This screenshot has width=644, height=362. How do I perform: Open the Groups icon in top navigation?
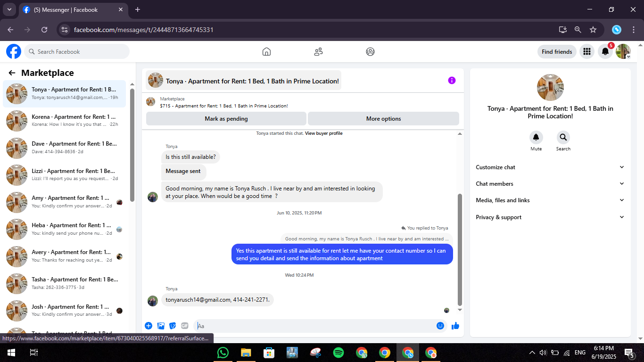[x=370, y=52]
